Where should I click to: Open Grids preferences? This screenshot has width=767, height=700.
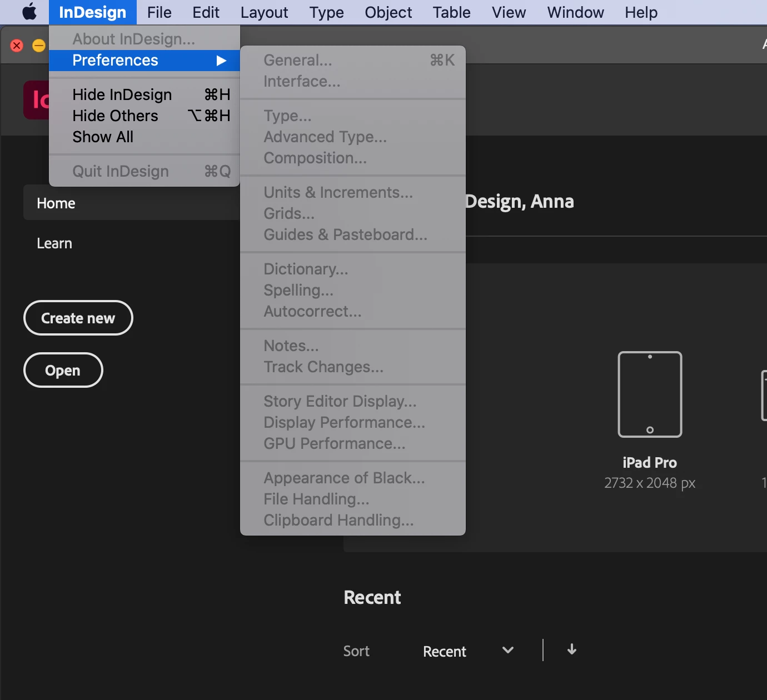[353, 213]
